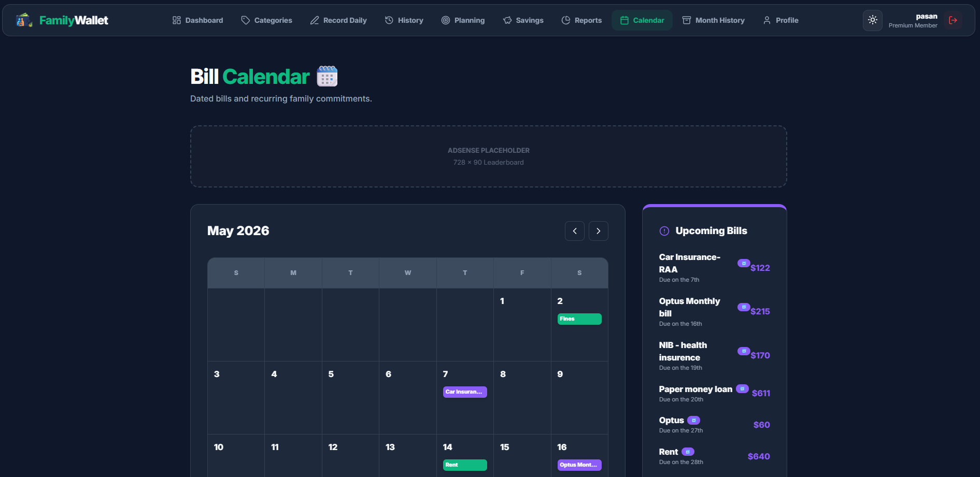Select day 13 in the calendar

pos(408,456)
